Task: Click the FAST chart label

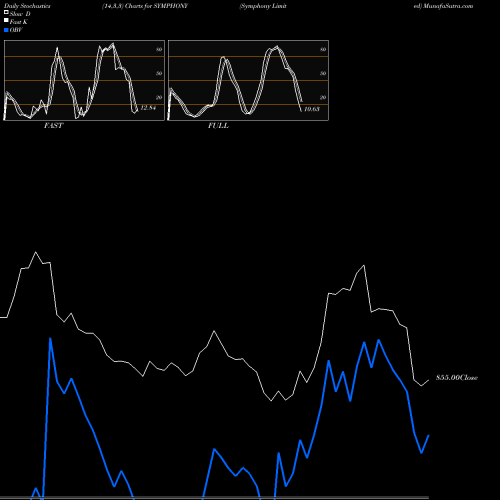Action: pos(53,126)
